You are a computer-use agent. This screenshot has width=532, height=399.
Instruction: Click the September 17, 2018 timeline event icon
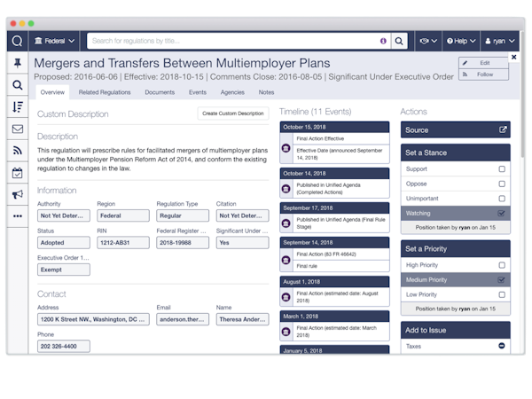tap(286, 223)
